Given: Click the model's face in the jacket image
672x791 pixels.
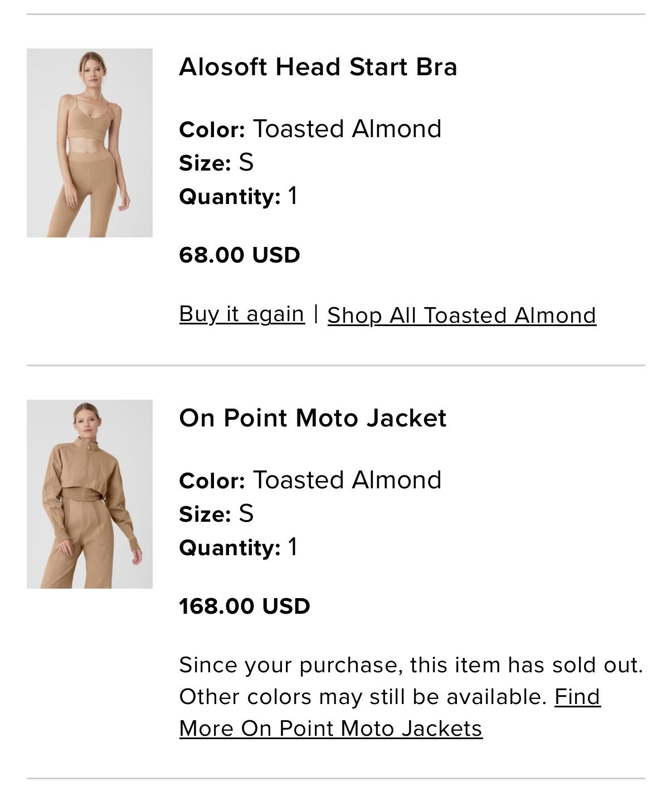Looking at the screenshot, I should [87, 423].
